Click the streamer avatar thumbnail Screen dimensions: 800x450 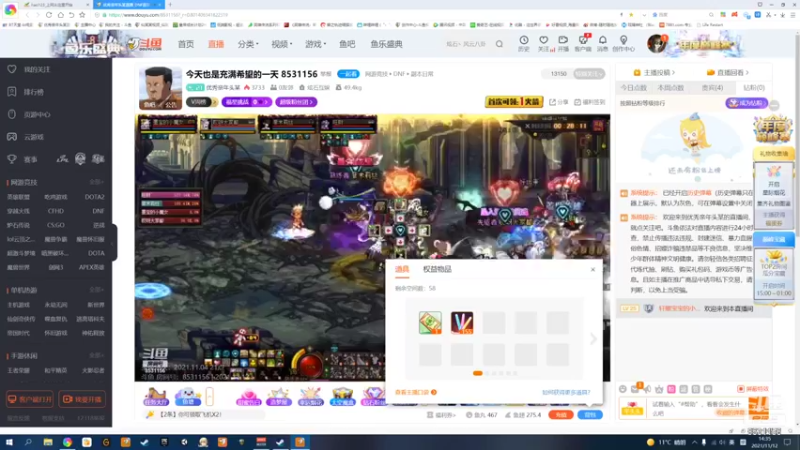click(x=160, y=88)
